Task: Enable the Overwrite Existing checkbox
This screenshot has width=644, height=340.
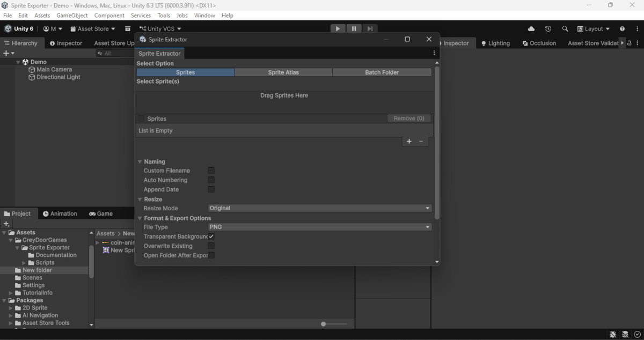Action: click(211, 246)
